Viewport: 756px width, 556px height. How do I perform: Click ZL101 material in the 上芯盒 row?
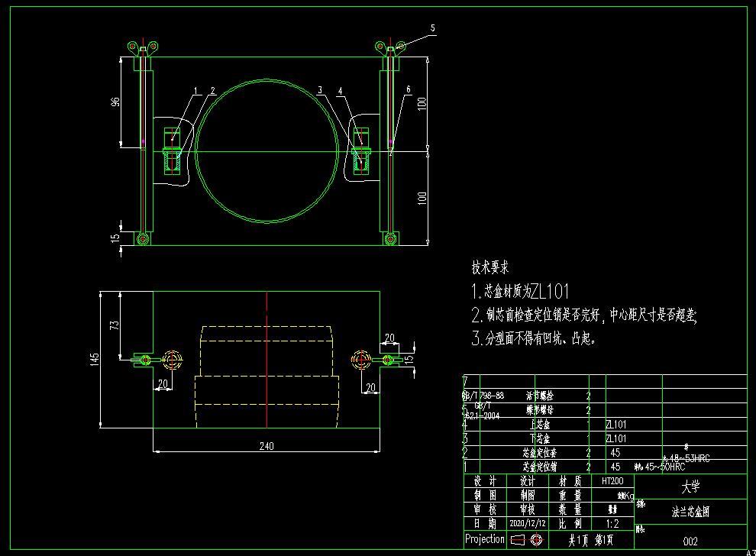click(x=616, y=425)
